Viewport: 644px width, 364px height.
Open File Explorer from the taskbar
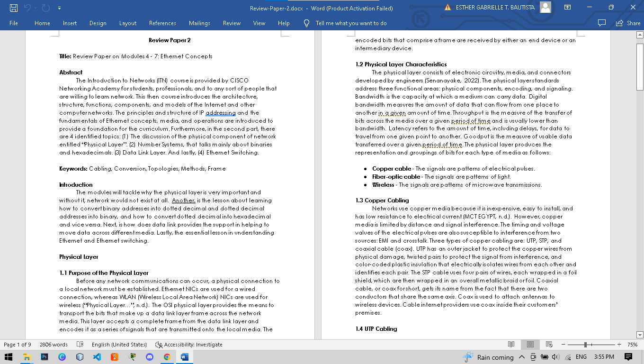pyautogui.click(x=27, y=357)
